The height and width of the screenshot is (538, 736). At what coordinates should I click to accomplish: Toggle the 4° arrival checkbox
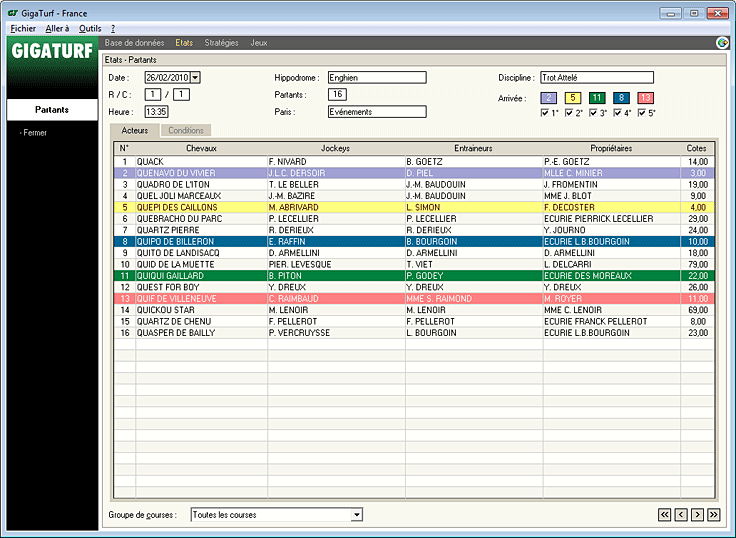[618, 113]
